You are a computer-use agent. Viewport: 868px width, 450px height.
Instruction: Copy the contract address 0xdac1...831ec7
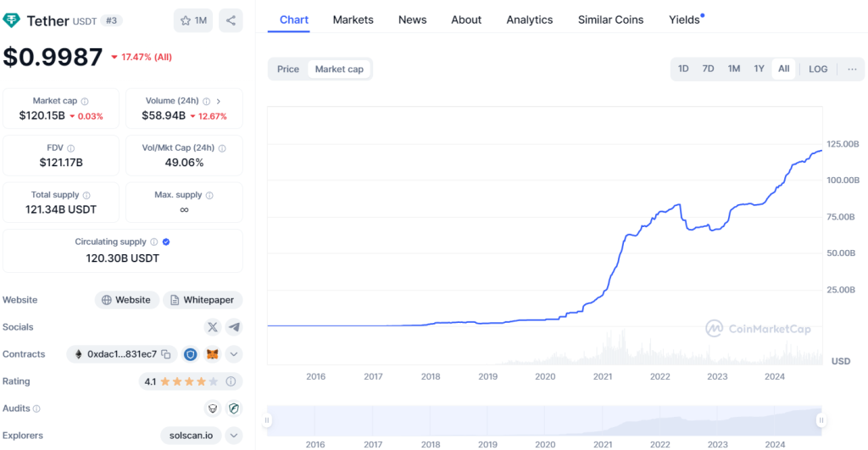(166, 354)
